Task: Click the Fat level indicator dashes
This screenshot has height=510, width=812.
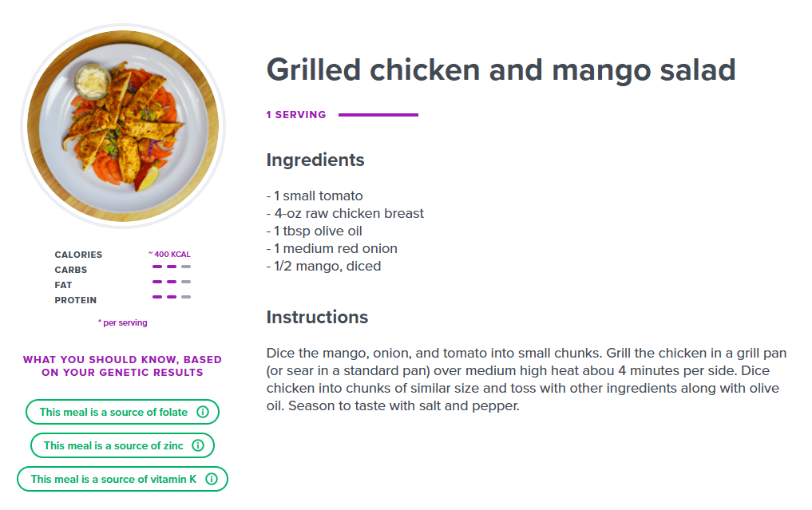Action: [171, 282]
